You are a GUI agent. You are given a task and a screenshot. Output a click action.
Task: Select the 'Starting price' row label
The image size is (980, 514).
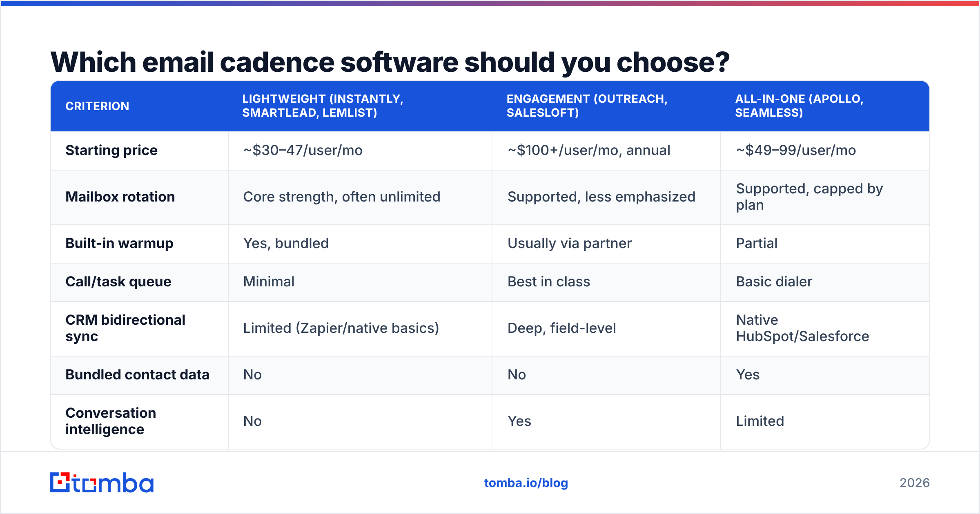pos(111,150)
